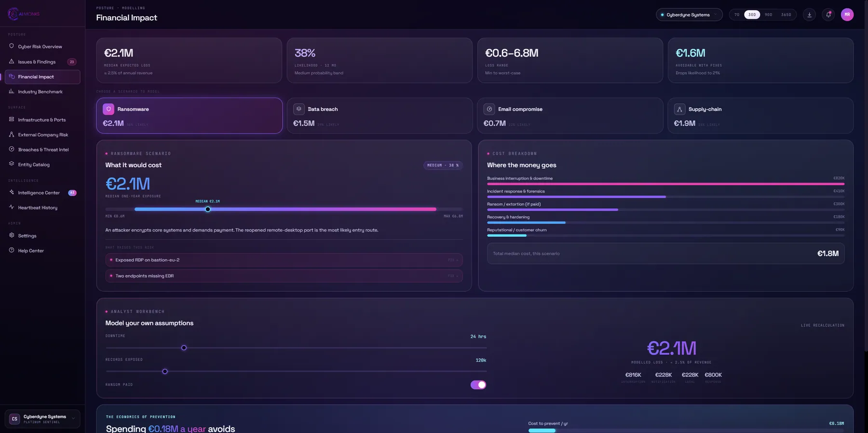Click the Infrastructure & Ports server icon
The height and width of the screenshot is (433, 868).
[x=12, y=120]
